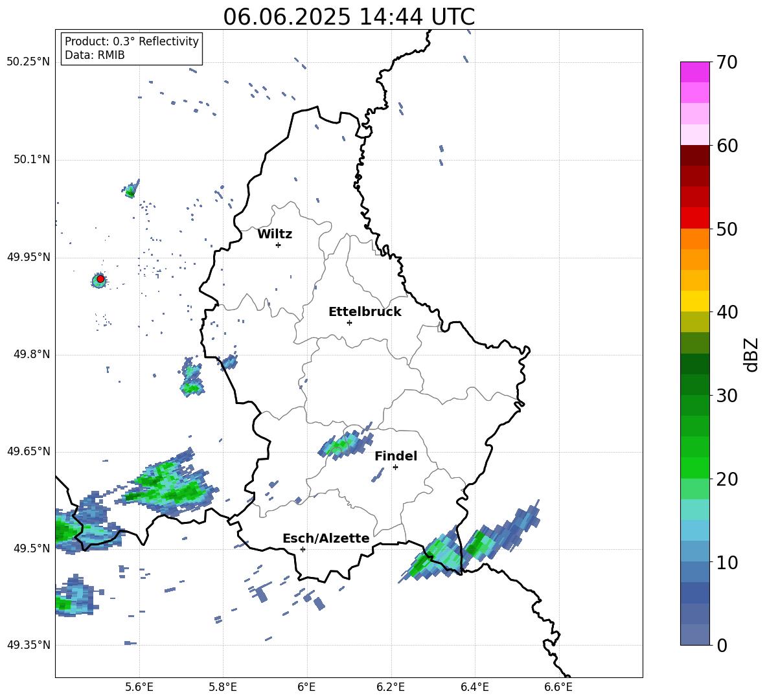Click the Esch/Alzette city label
Image resolution: width=767 pixels, height=700 pixels.
[x=326, y=538]
